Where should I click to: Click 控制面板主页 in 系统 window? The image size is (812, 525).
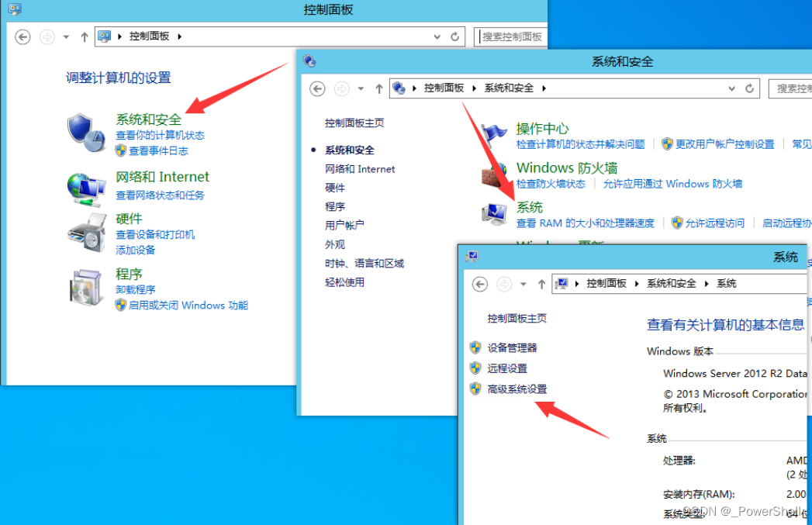pos(517,319)
